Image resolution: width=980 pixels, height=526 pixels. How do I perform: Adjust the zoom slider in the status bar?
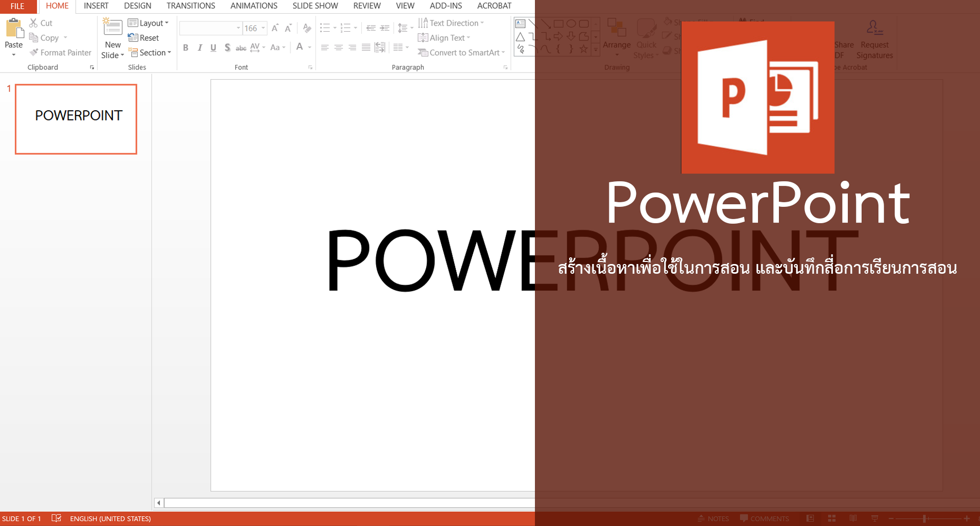pyautogui.click(x=924, y=518)
